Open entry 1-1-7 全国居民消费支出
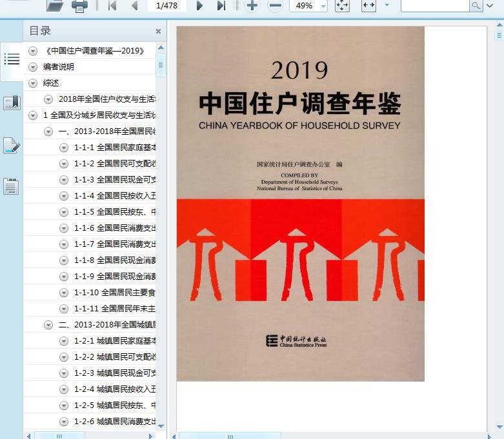The height and width of the screenshot is (439, 504). (115, 244)
